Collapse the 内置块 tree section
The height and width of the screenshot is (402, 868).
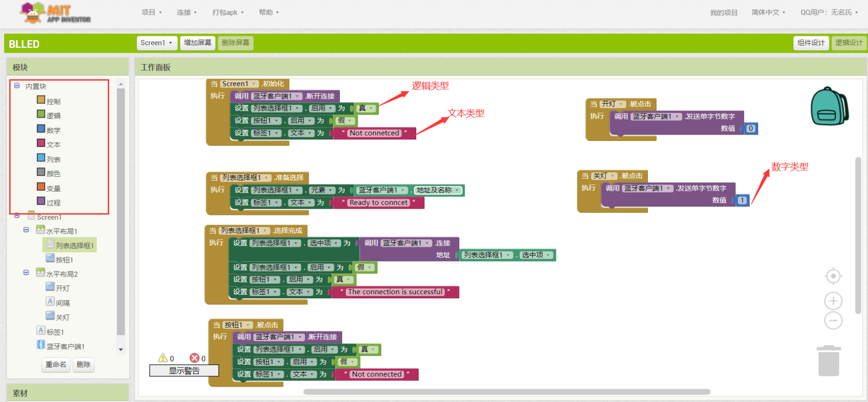point(17,85)
